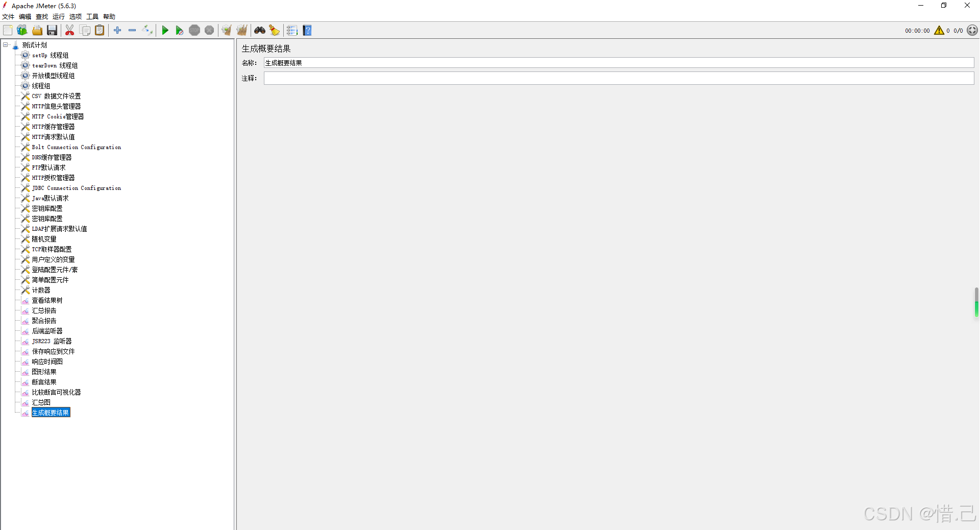Screen dimensions: 980x530
Task: Open the Help book icon
Action: (x=307, y=31)
